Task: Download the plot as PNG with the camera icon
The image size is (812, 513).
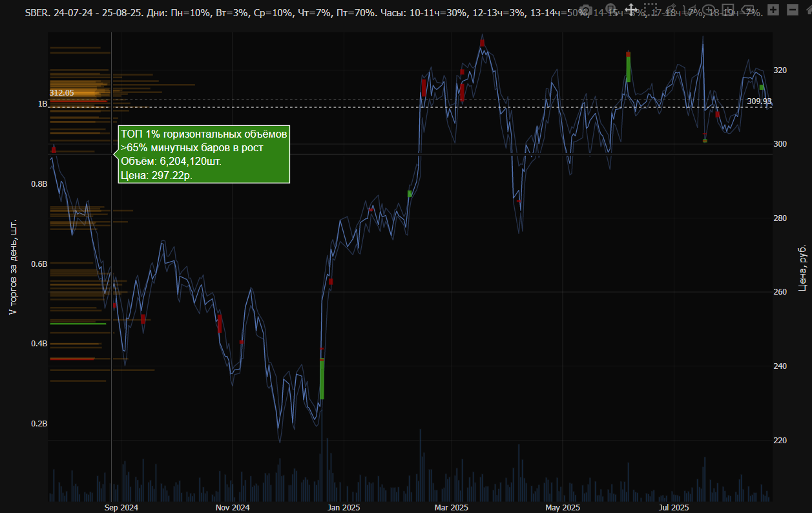Action: (x=587, y=10)
